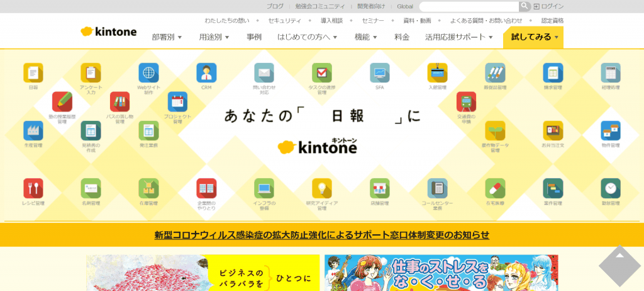Viewport: 644px width, 291px height.
Task: Click the SFA monitor icon
Action: pyautogui.click(x=379, y=73)
